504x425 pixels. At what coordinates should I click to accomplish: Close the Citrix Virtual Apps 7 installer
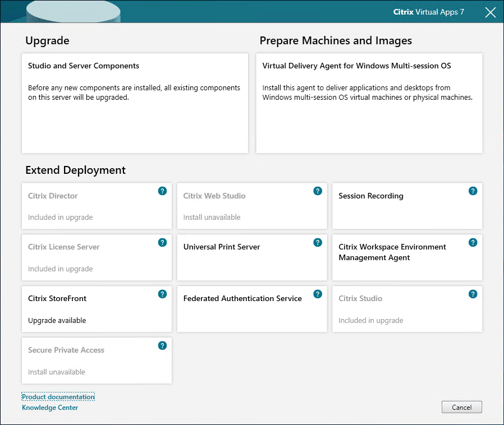point(490,12)
